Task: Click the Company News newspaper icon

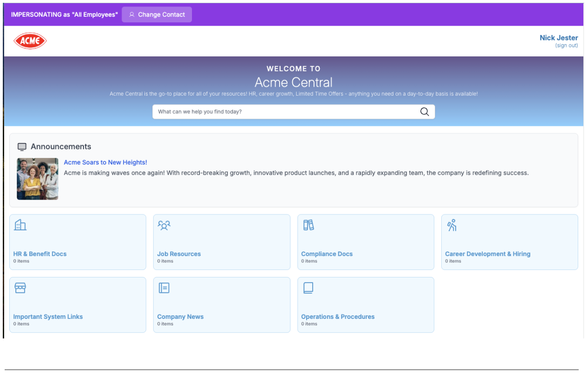Action: (x=164, y=288)
